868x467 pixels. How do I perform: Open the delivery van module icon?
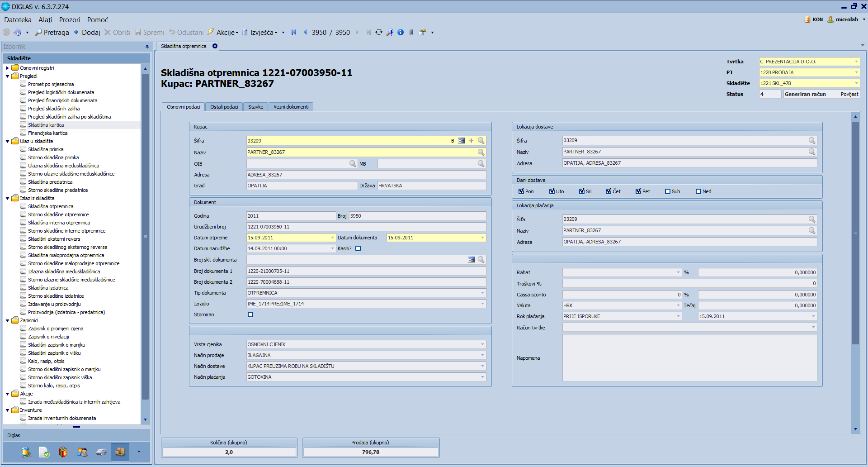(101, 452)
